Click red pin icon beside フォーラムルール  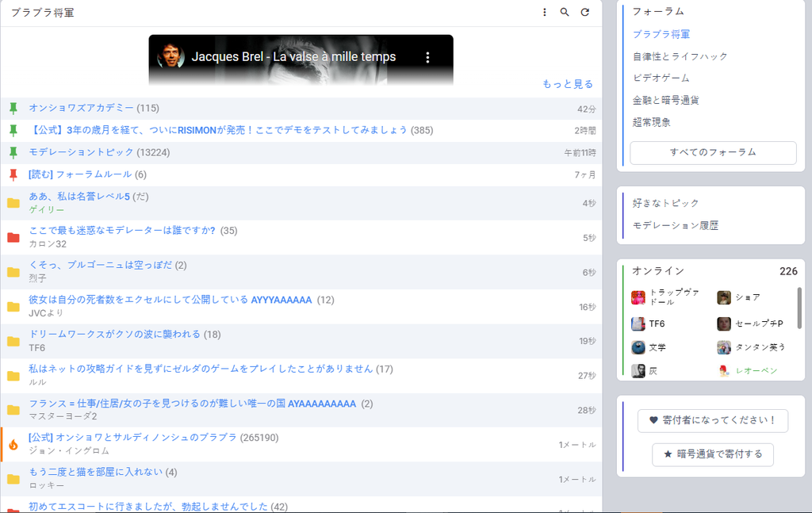pos(13,175)
